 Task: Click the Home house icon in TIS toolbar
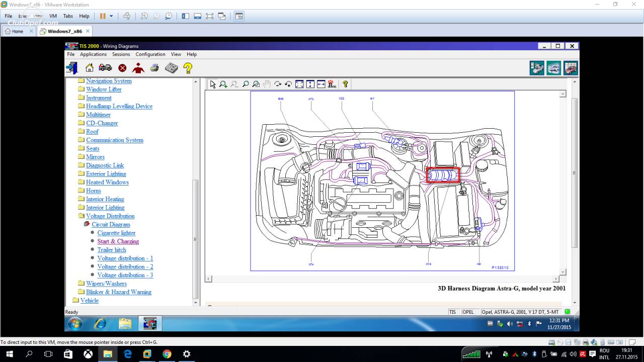click(90, 68)
